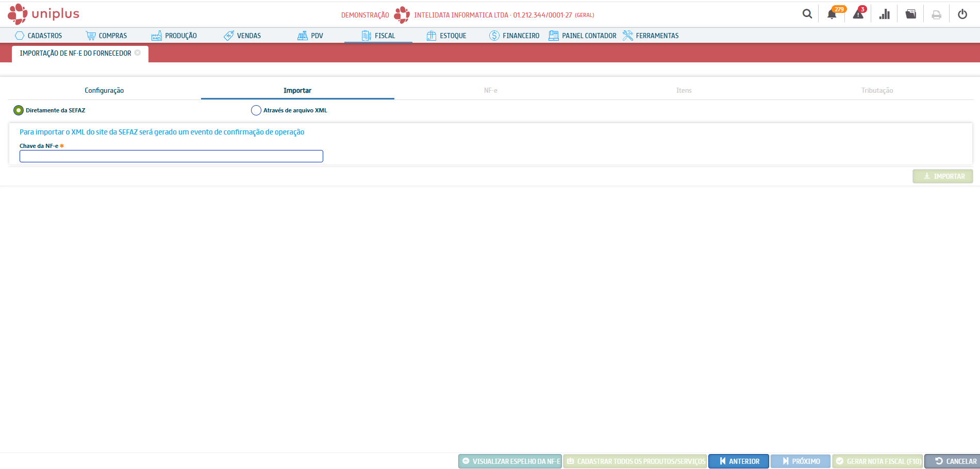Screen dimensions: 980x469
Task: Open the Cadastros menu
Action: point(39,36)
